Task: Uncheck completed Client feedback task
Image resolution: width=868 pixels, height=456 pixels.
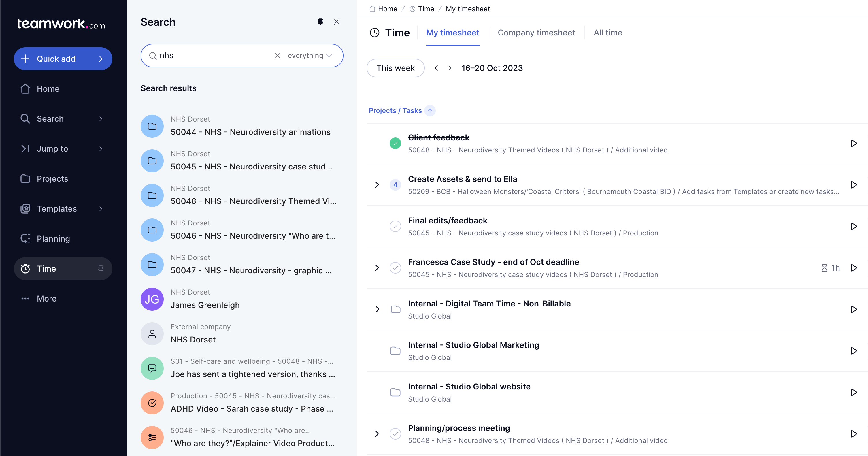Action: 395,143
